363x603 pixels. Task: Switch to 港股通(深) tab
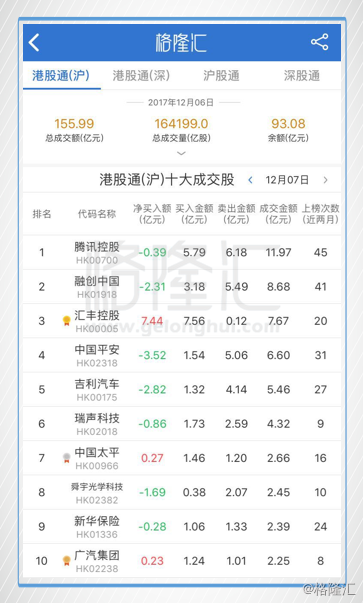[141, 76]
